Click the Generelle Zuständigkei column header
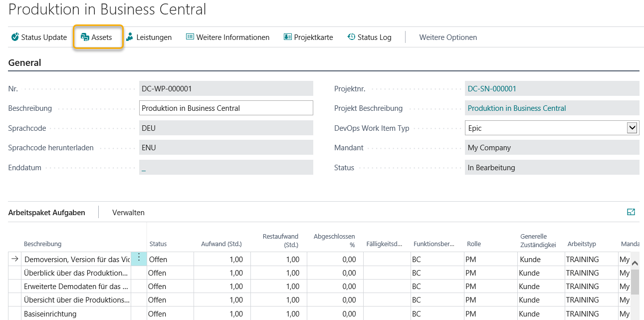This screenshot has width=644, height=320. tap(538, 240)
